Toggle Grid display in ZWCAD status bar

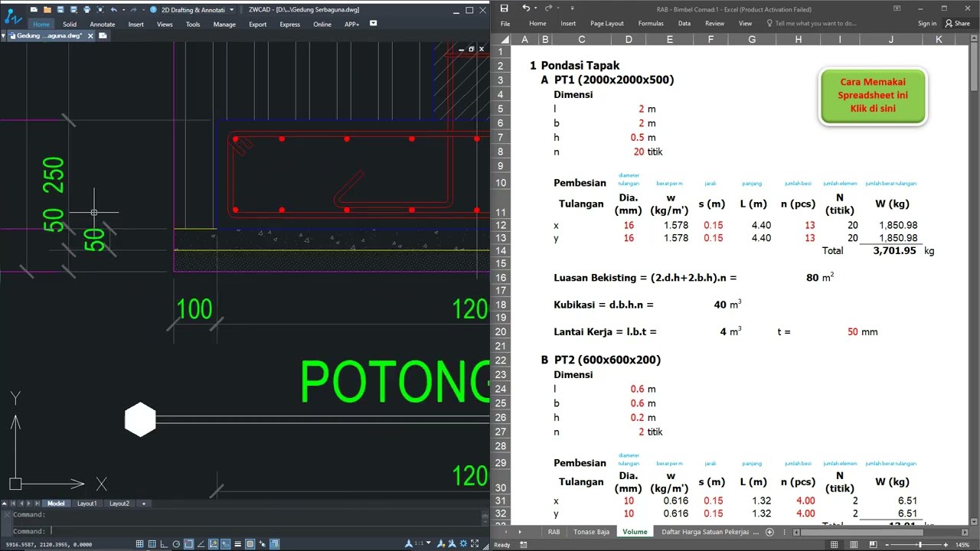tap(152, 544)
